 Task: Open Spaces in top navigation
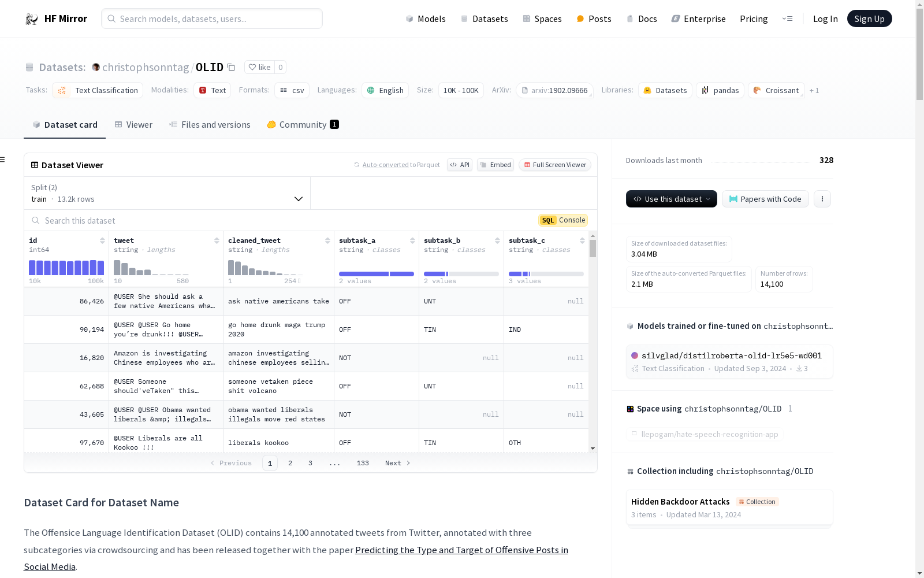pos(542,18)
